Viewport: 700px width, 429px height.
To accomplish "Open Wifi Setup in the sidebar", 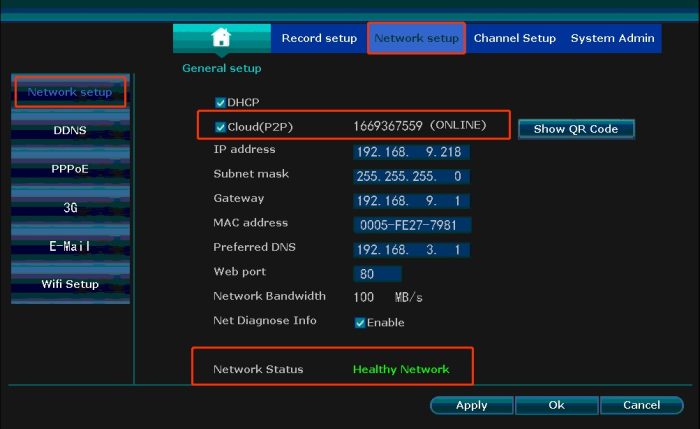I will 69,284.
